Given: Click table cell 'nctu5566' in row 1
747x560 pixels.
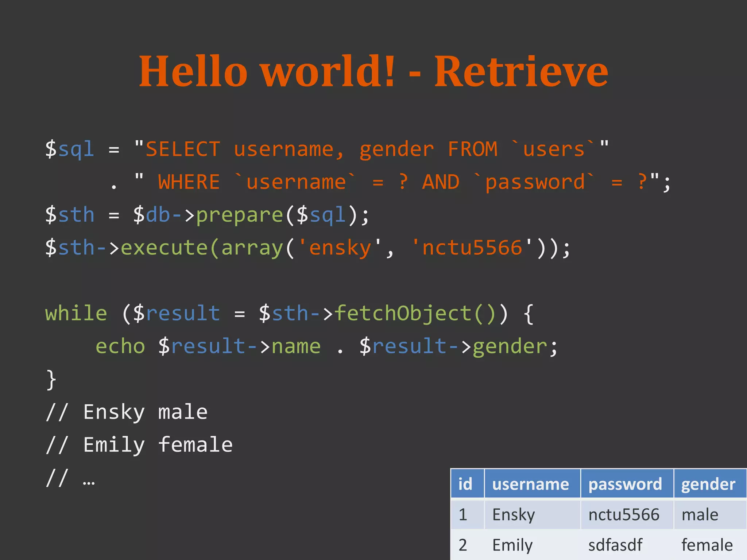Looking at the screenshot, I should click(627, 514).
